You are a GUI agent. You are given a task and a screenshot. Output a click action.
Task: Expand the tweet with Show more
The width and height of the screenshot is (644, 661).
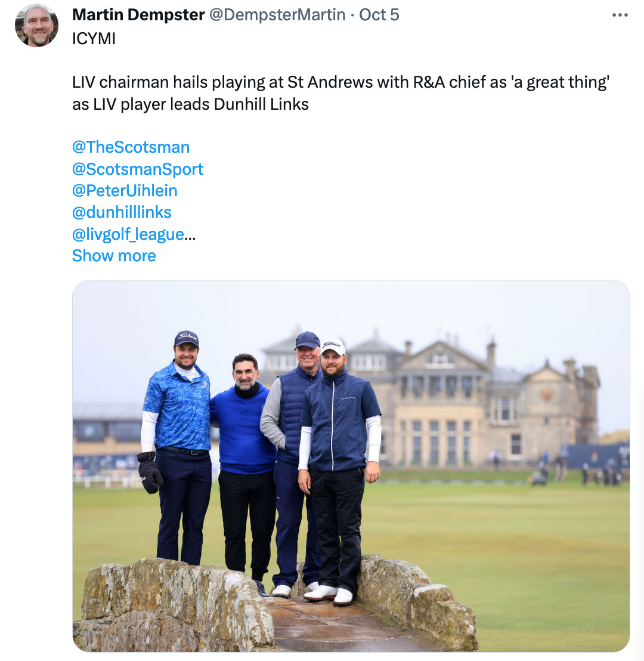click(114, 256)
